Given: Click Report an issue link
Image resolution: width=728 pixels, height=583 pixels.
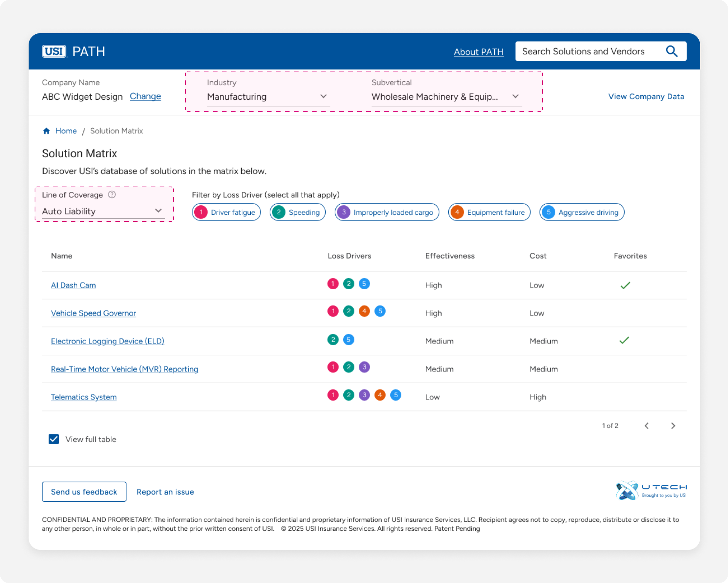Looking at the screenshot, I should [165, 492].
